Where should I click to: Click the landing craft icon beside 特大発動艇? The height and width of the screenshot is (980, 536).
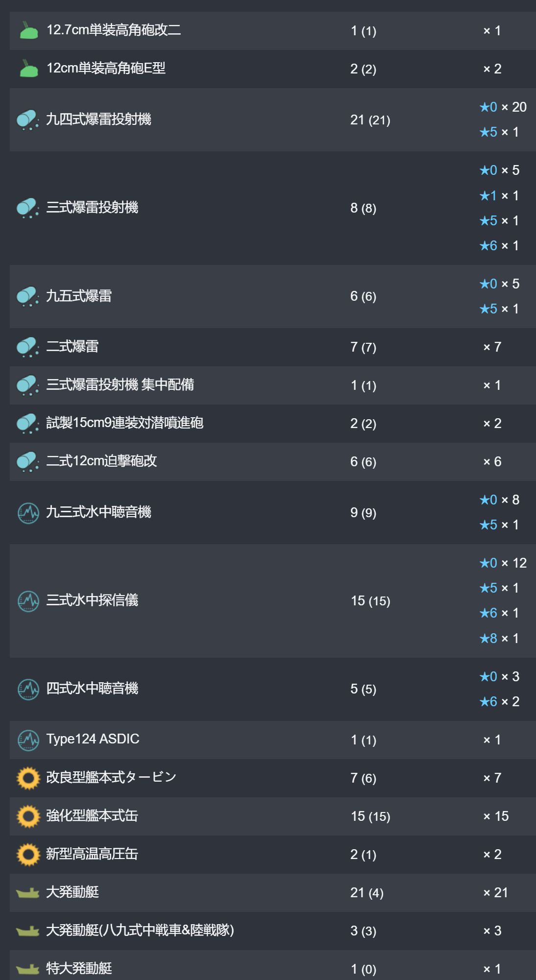tap(28, 969)
